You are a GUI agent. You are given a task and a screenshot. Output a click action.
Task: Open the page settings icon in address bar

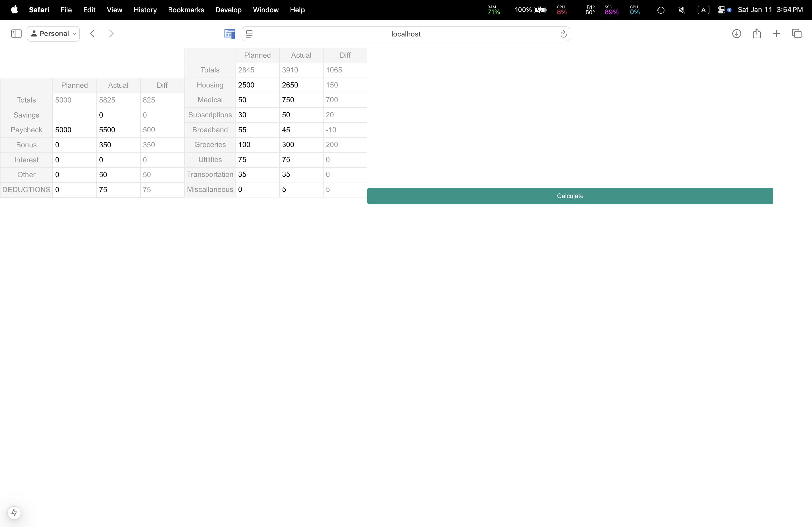tap(249, 34)
